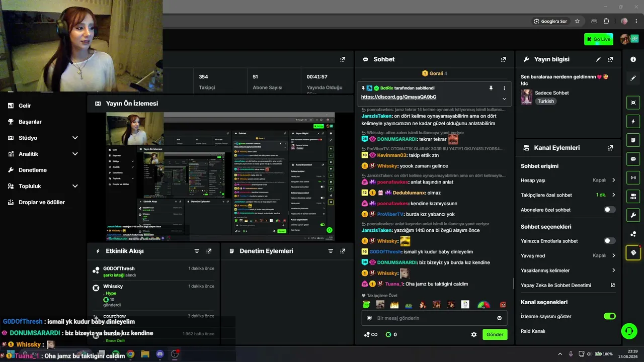Click the Goraii viewer count badge
This screenshot has width=644, height=362.
click(x=435, y=73)
